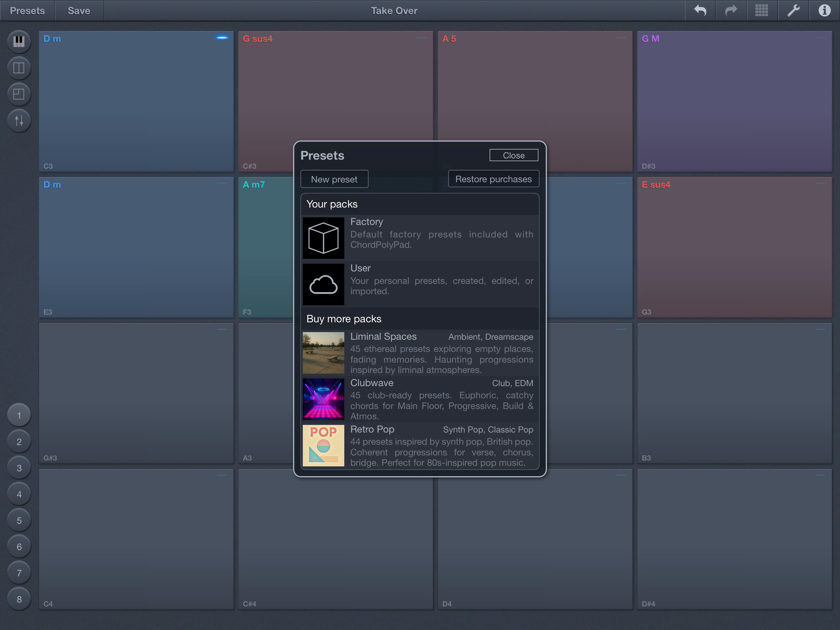Select the quadrant layout icon
Image resolution: width=840 pixels, height=630 pixels.
pyautogui.click(x=19, y=94)
